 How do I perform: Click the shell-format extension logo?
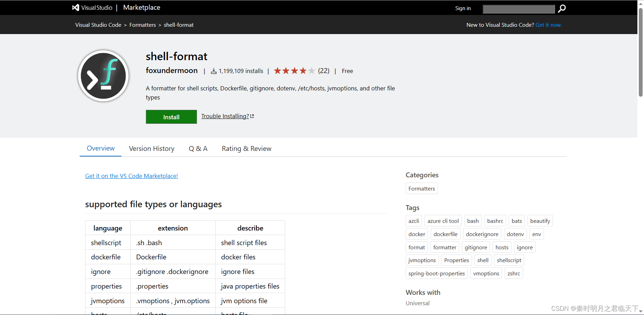tap(104, 76)
